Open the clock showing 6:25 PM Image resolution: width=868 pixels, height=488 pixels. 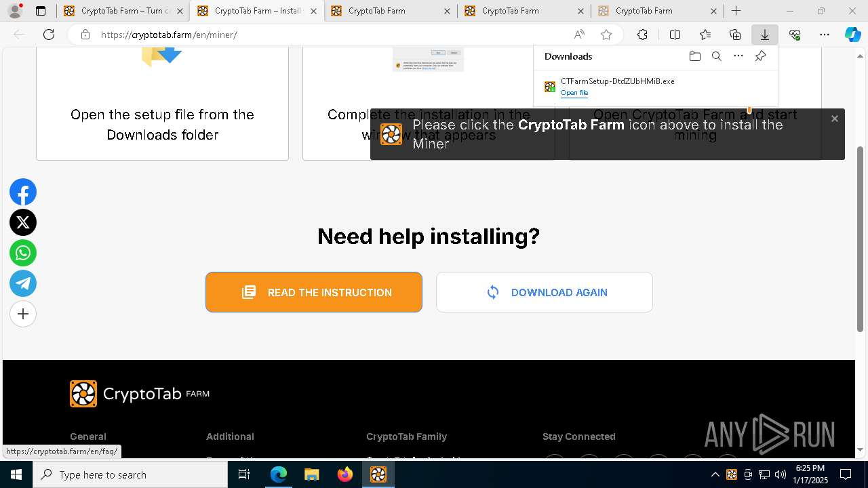coord(810,474)
